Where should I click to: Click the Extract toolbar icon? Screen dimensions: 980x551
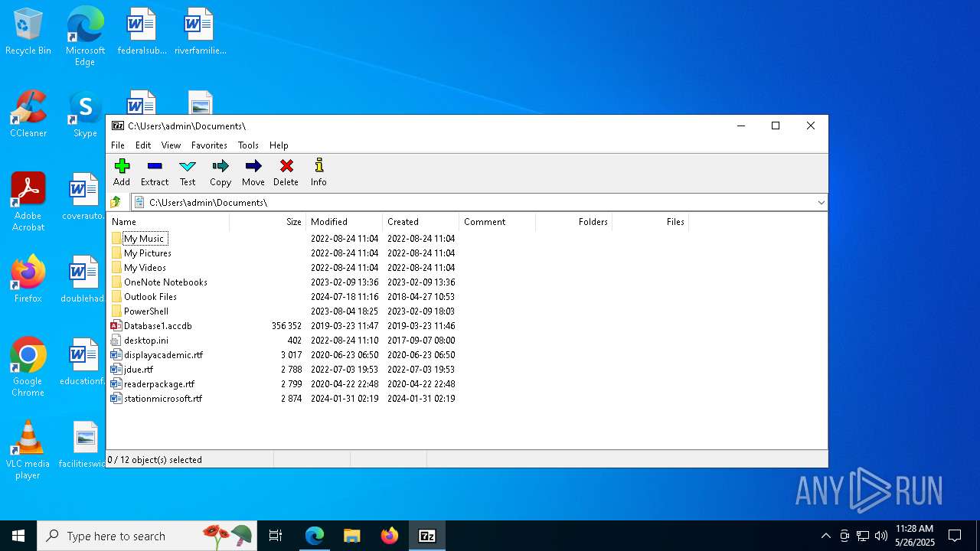pyautogui.click(x=155, y=166)
